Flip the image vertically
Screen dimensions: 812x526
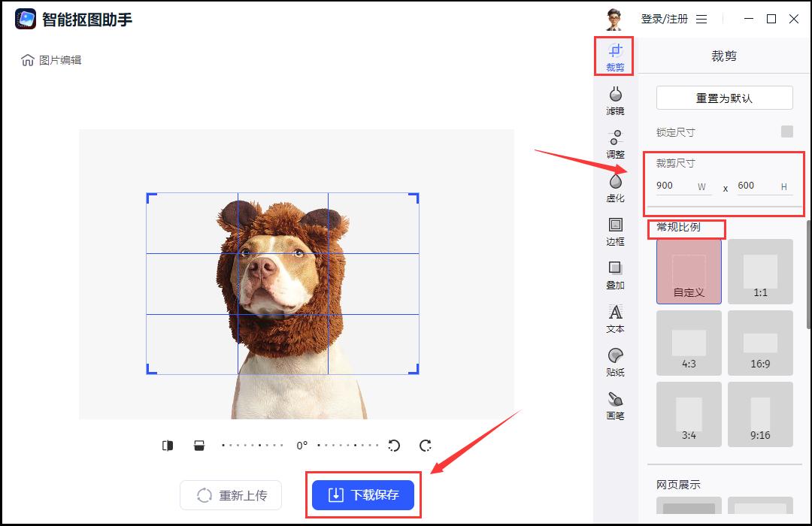(x=199, y=446)
